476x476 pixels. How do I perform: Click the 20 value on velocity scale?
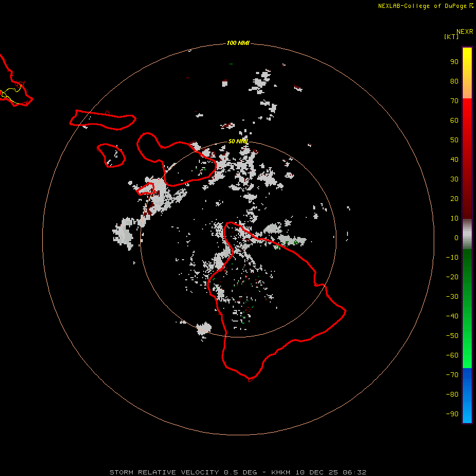[x=454, y=198]
